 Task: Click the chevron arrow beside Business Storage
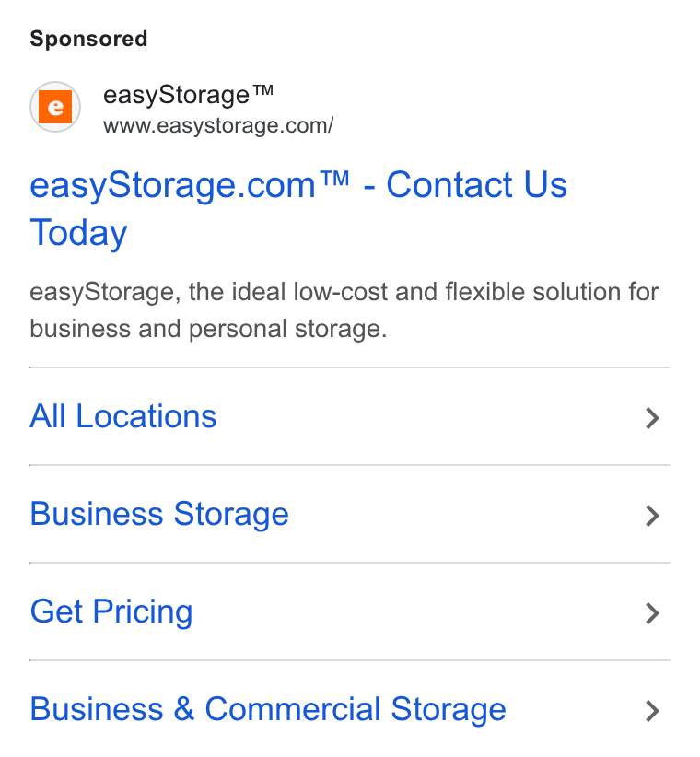click(x=652, y=516)
